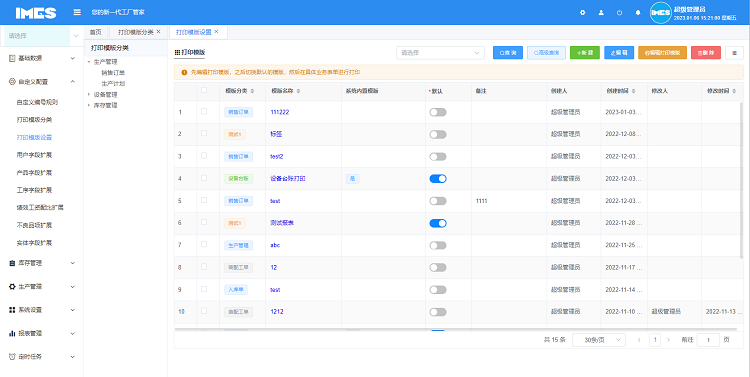
Task: Go to the next page arrow
Action: coord(669,340)
